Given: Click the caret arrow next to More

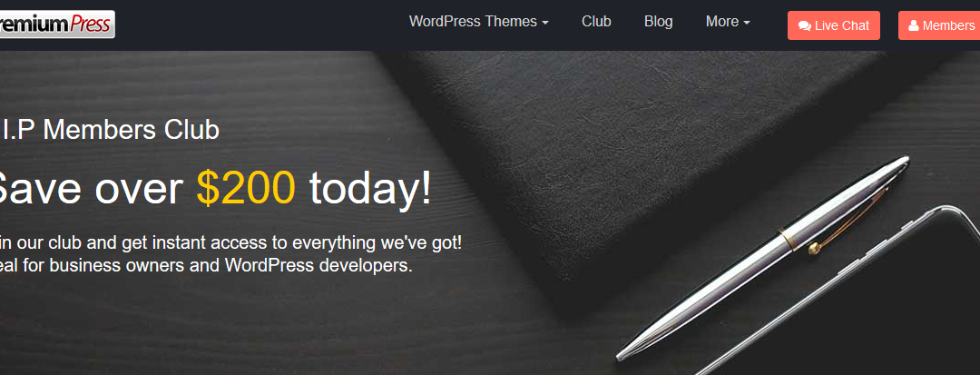Looking at the screenshot, I should (746, 23).
